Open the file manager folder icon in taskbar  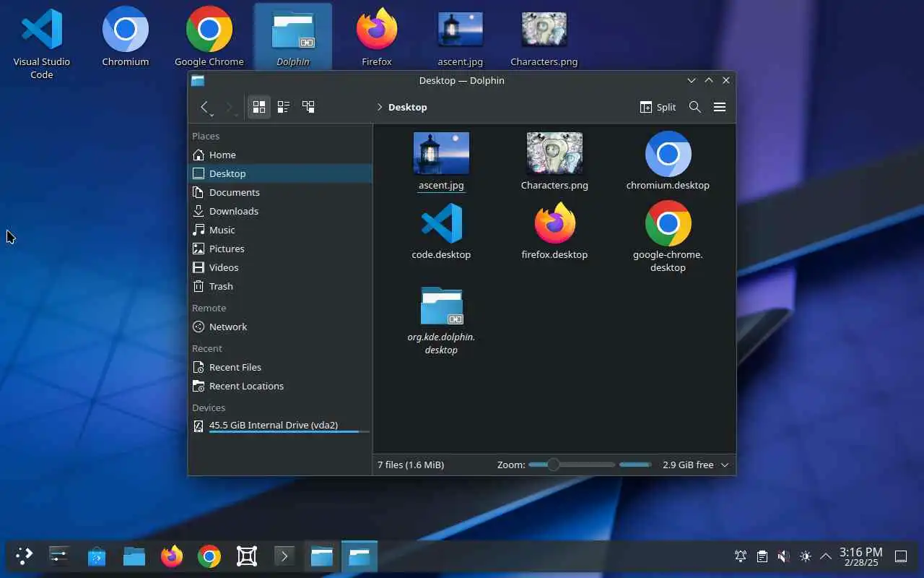pyautogui.click(x=134, y=556)
